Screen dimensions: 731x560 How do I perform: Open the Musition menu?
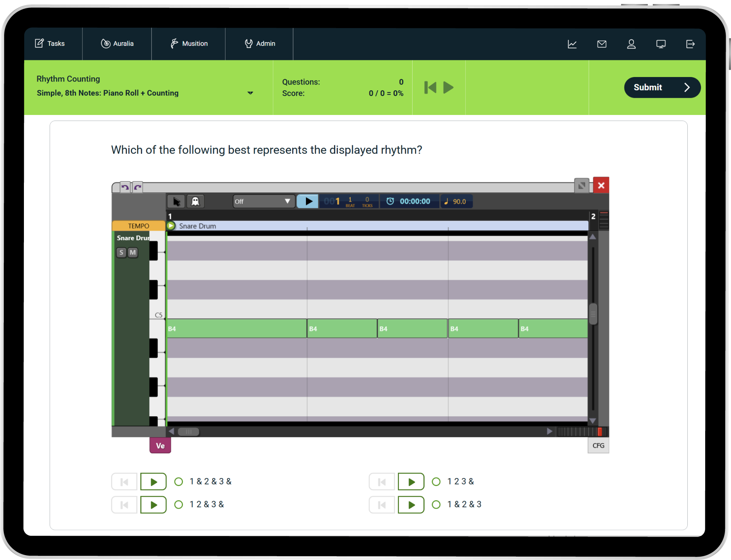pyautogui.click(x=189, y=44)
